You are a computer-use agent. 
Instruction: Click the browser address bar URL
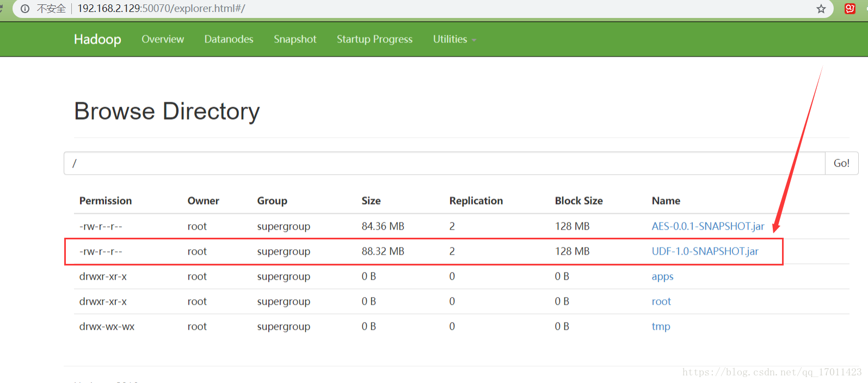point(161,9)
